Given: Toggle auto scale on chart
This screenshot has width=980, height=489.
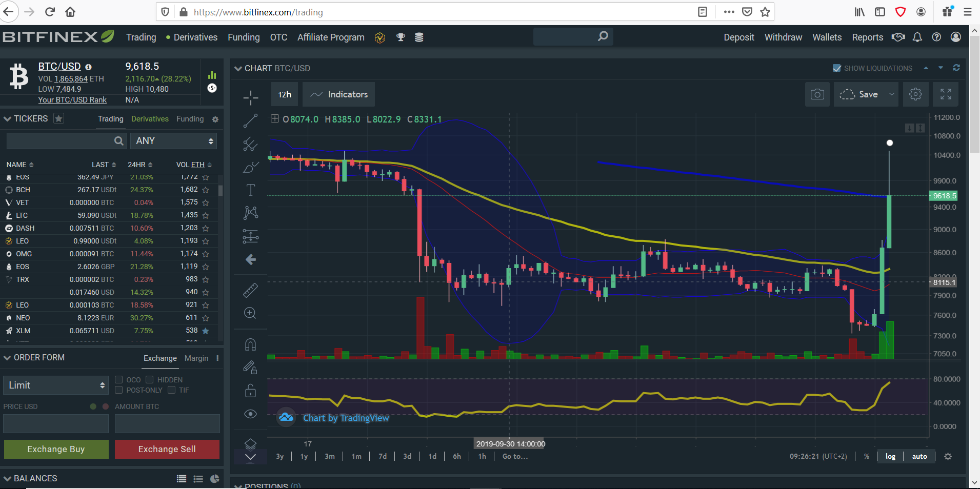Looking at the screenshot, I should (x=919, y=457).
